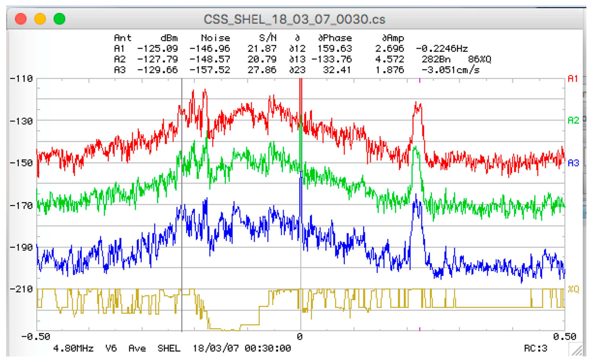The height and width of the screenshot is (364, 591).
Task: Click the yellow minimize window button
Action: [40, 19]
